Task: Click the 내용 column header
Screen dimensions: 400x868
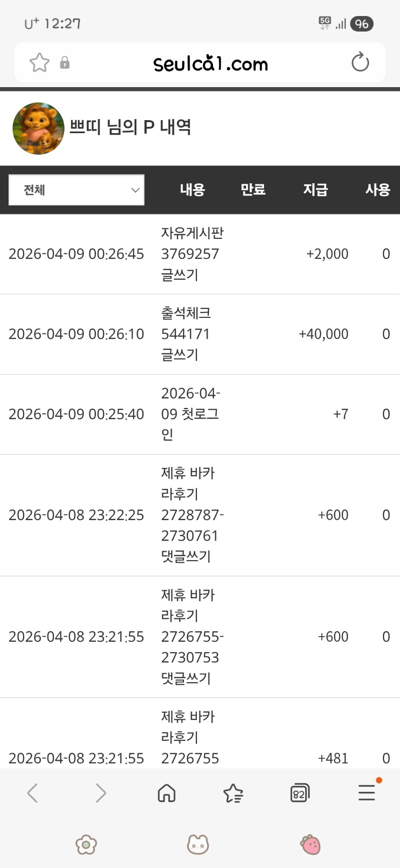Action: (x=192, y=190)
